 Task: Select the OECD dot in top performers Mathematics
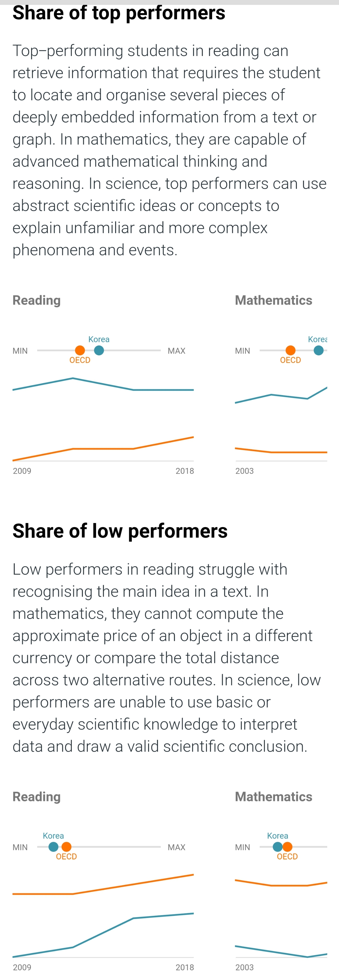click(290, 350)
